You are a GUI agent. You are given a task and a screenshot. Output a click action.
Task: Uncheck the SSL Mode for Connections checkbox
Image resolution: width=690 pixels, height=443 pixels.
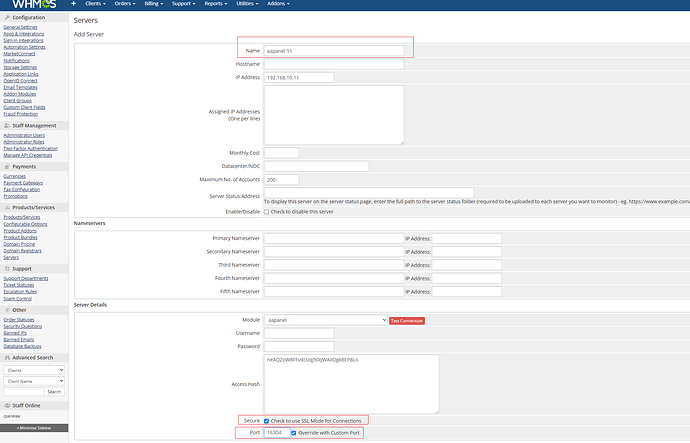pos(267,420)
